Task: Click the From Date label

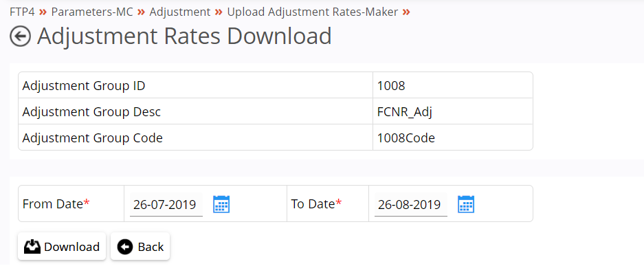Action: 56,204
